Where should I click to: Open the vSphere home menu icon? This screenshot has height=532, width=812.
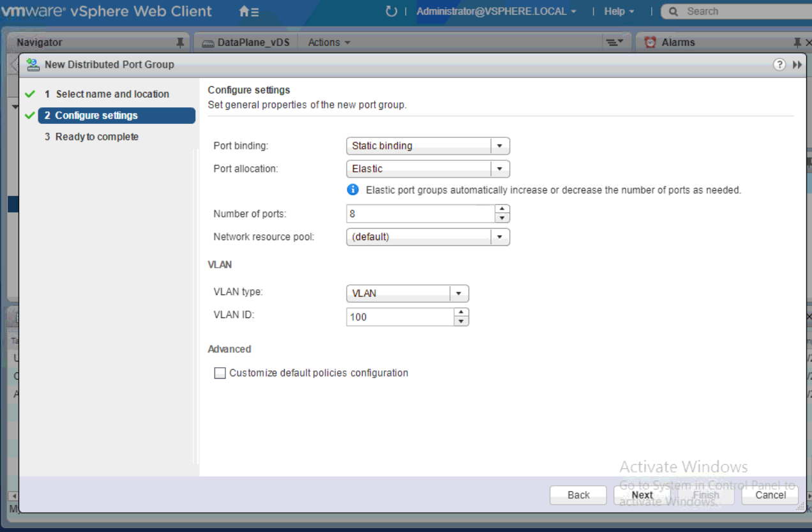(248, 11)
